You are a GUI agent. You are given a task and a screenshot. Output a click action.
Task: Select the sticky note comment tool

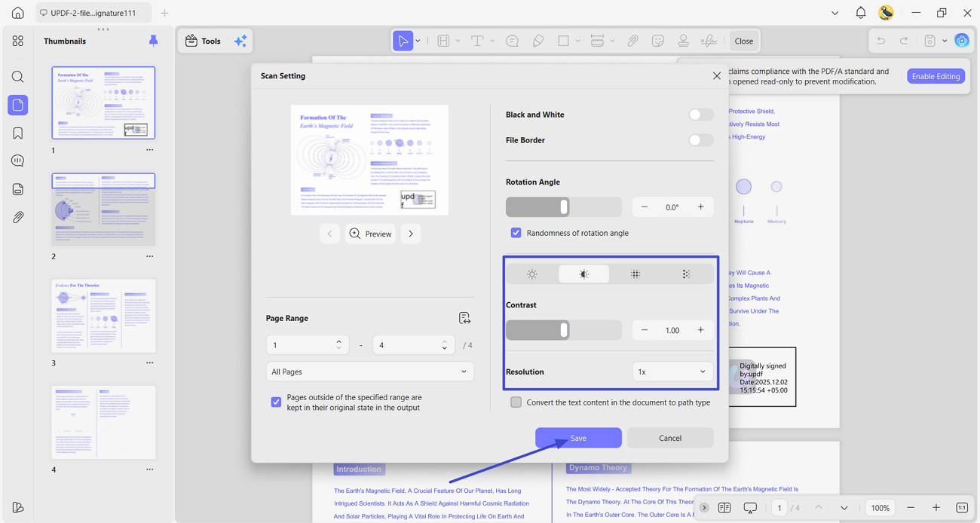click(512, 41)
